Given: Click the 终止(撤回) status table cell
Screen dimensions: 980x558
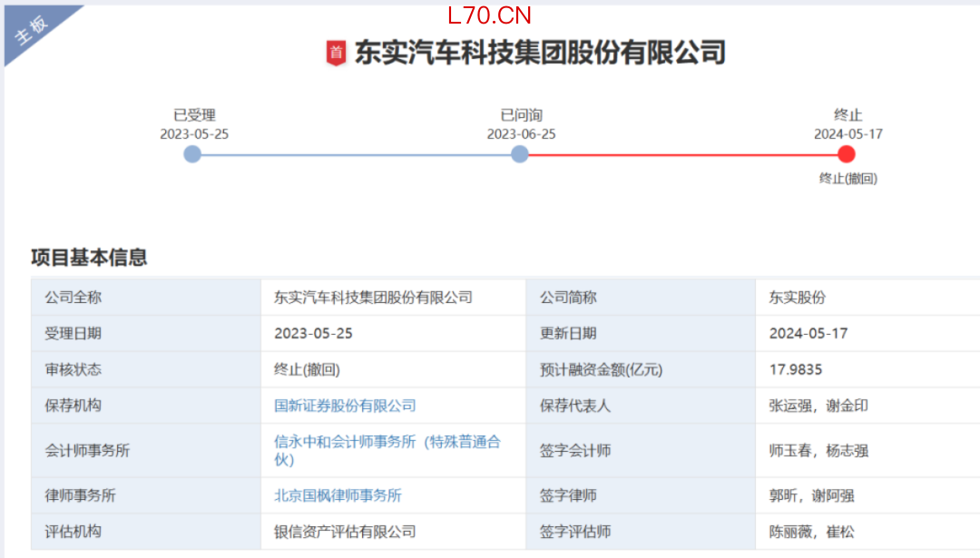Looking at the screenshot, I should click(393, 370).
